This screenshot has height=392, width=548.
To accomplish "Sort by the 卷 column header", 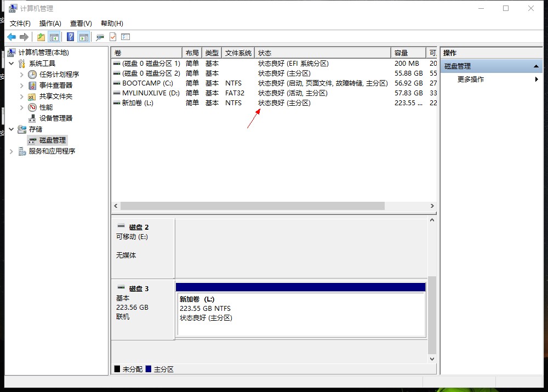I will coord(147,53).
